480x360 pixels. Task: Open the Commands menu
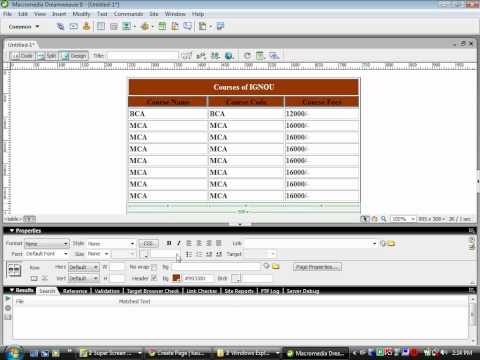[x=128, y=14]
